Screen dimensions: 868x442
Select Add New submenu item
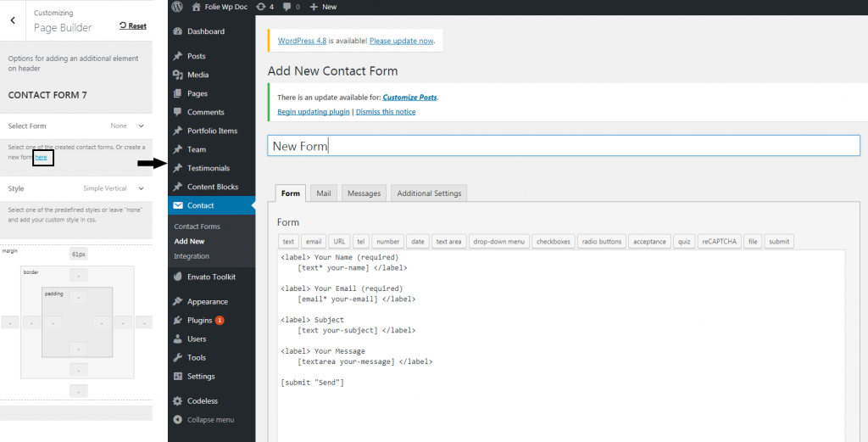189,242
